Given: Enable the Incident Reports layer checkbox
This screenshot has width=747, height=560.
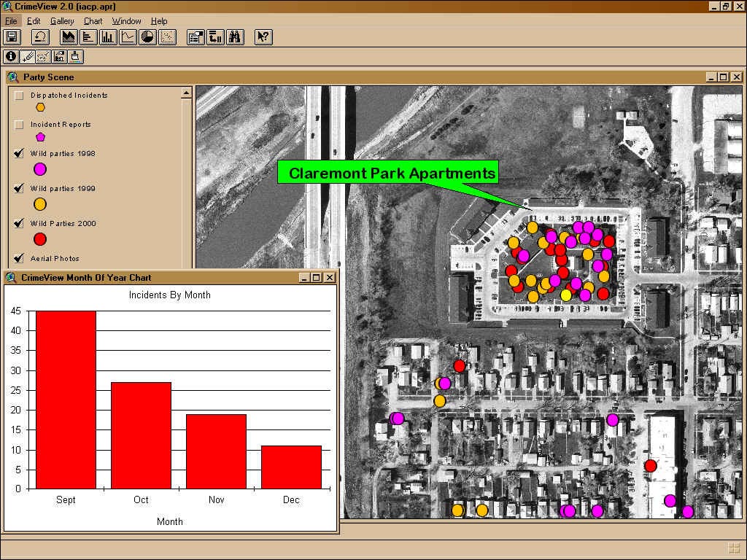Looking at the screenshot, I should 18,125.
